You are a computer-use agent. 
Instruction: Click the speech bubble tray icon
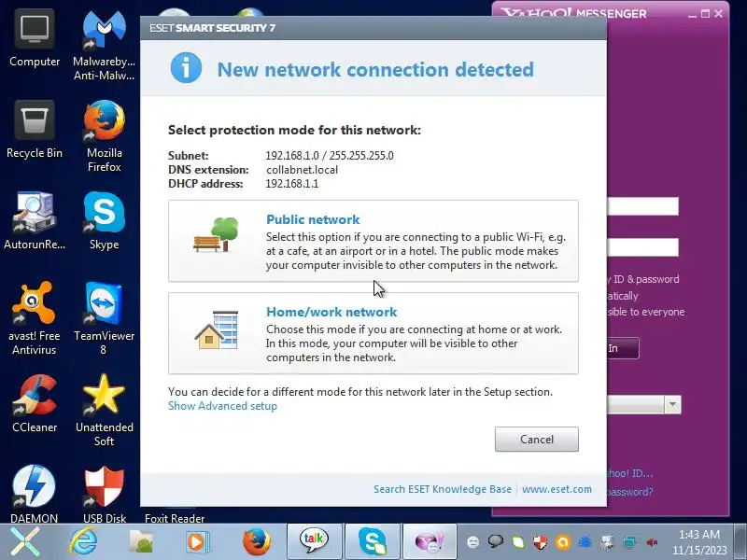tap(496, 541)
